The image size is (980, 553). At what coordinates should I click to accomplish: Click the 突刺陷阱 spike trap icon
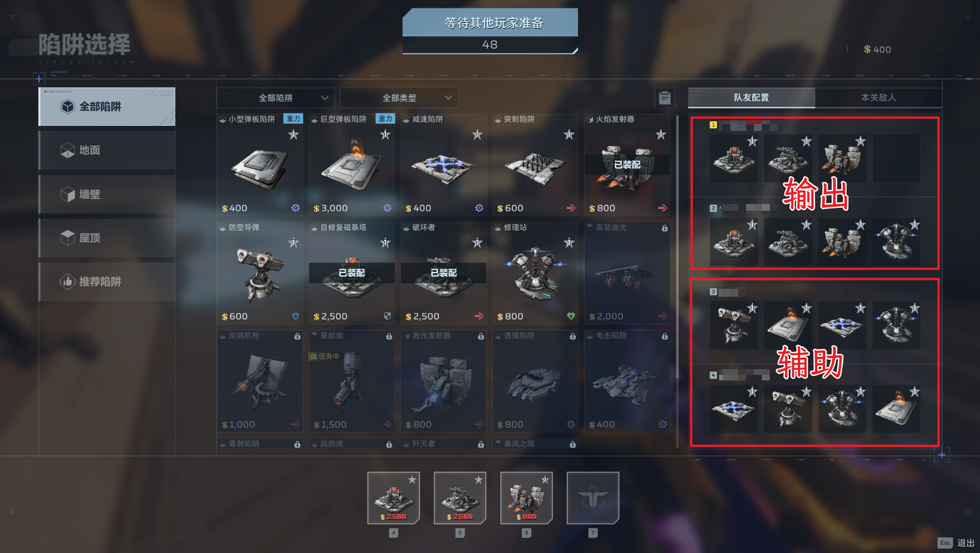535,167
